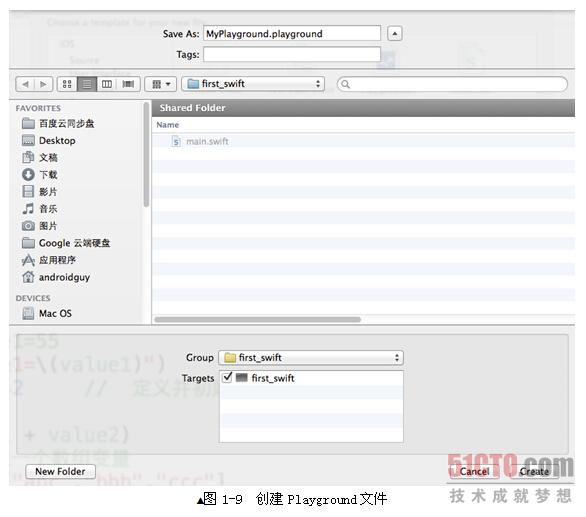Click first_swift target row label

273,378
